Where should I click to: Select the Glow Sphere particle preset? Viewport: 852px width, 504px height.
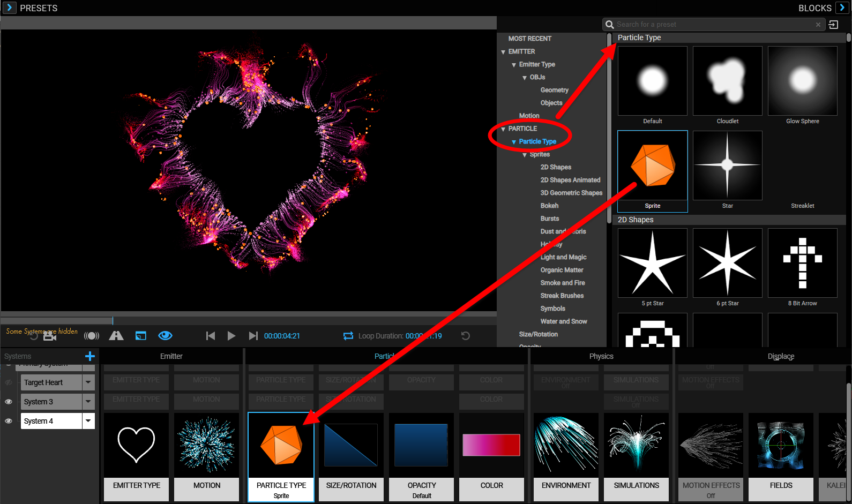tap(803, 81)
